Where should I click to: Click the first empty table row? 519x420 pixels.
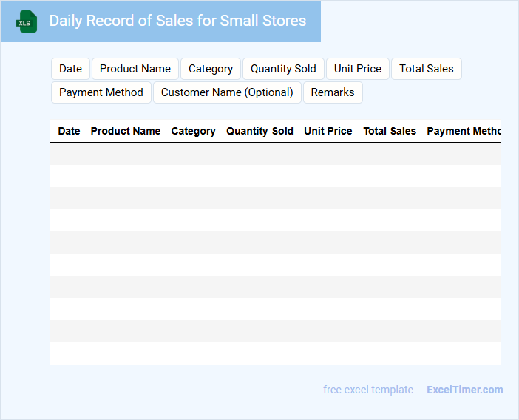coord(275,154)
